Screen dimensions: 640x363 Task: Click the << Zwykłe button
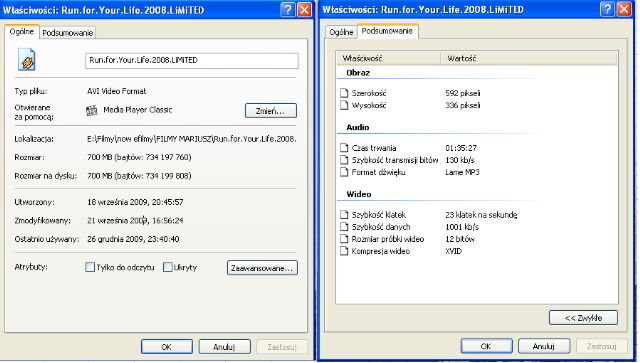(583, 318)
